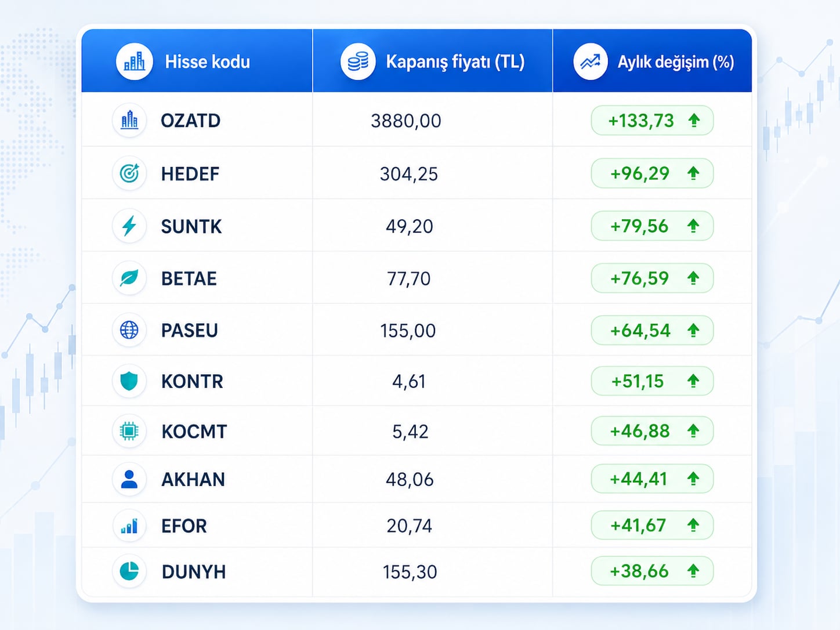Open the SUNTK stock code link
This screenshot has height=630, width=840.
(191, 226)
